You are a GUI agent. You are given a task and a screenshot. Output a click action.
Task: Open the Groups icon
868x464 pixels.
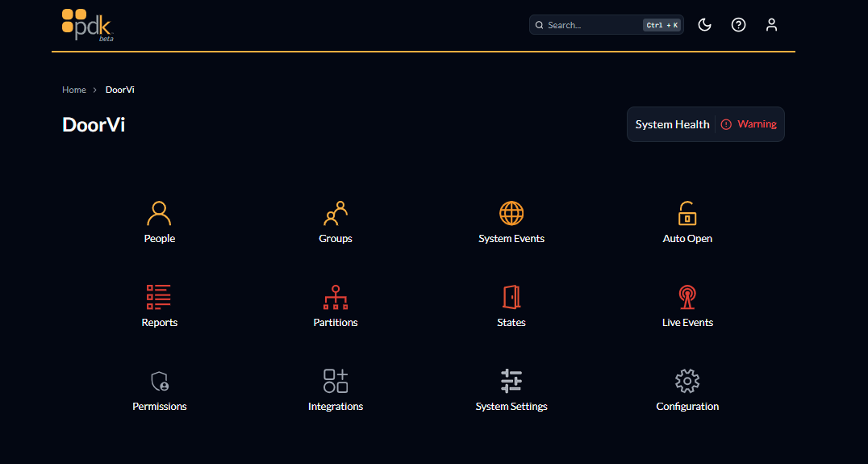(336, 213)
